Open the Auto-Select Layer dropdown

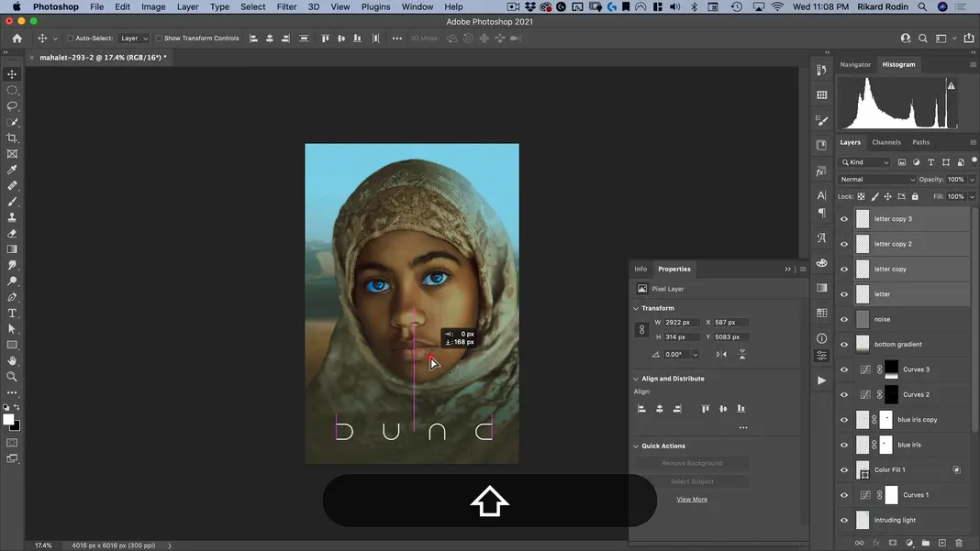(134, 39)
